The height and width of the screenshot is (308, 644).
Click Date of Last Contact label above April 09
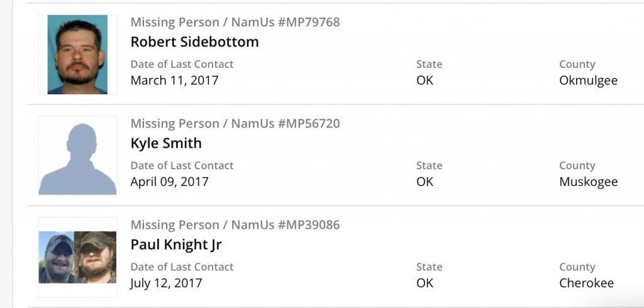182,166
